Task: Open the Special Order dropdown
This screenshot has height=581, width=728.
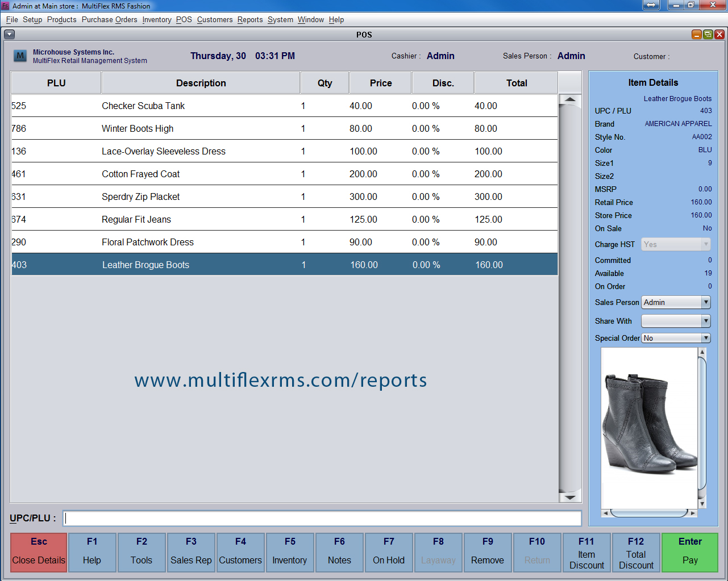Action: pos(705,338)
